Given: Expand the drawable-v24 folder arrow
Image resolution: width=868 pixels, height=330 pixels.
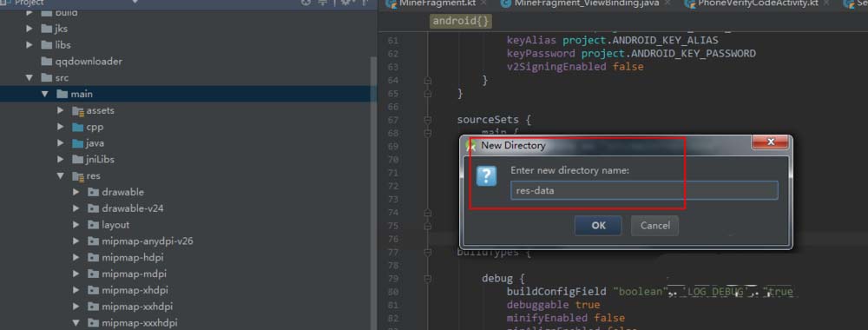Looking at the screenshot, I should (x=76, y=208).
